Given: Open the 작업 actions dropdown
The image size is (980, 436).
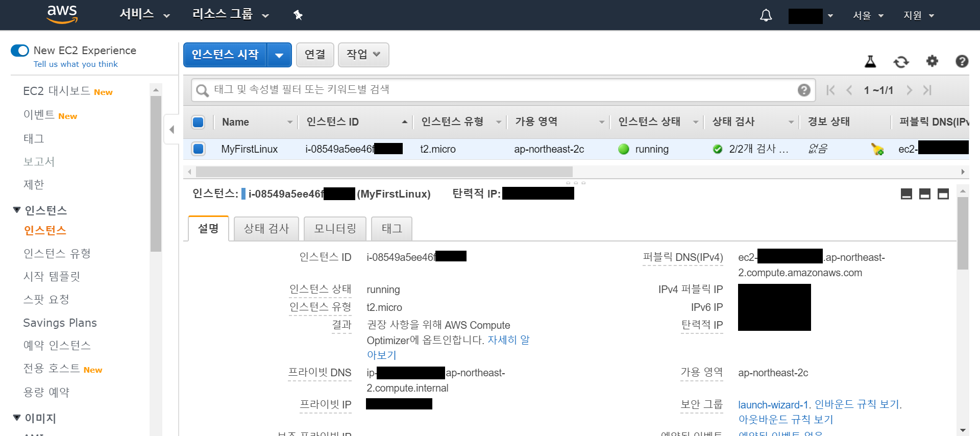Looking at the screenshot, I should [363, 55].
